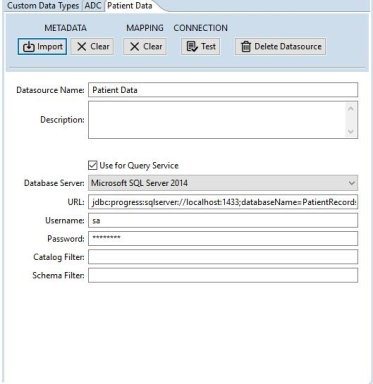The height and width of the screenshot is (384, 373).
Task: Click the MAPPING section label
Action: click(145, 28)
